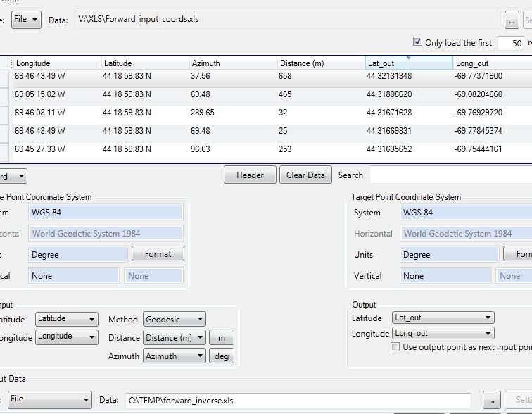
Task: Open the Distance column dropdown
Action: (x=175, y=338)
